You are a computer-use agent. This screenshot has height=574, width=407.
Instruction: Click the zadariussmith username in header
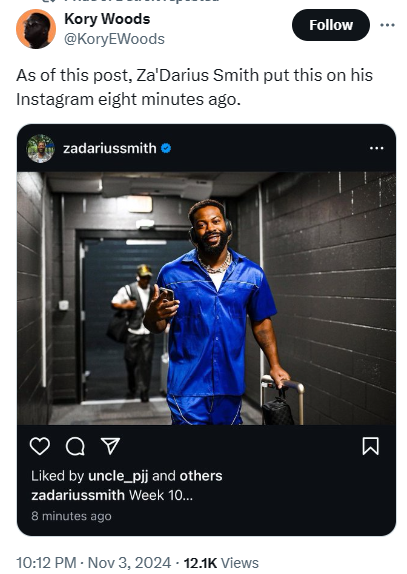[109, 148]
